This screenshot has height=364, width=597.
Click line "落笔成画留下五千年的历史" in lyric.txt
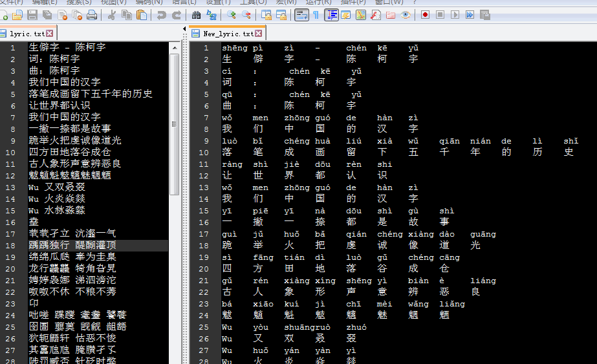(x=91, y=94)
